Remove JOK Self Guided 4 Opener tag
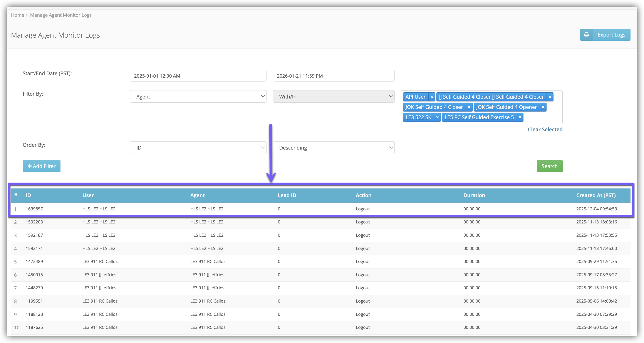The width and height of the screenshot is (644, 343). (x=543, y=107)
